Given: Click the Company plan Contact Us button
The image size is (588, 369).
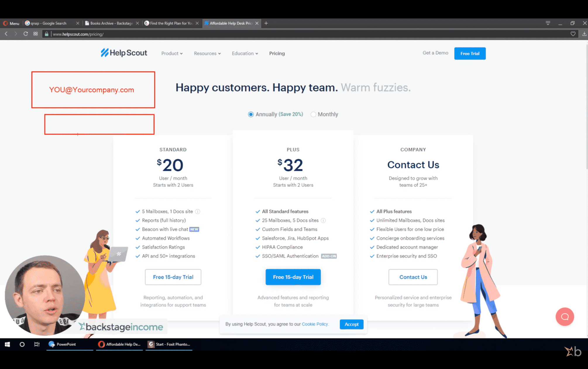Looking at the screenshot, I should 413,277.
